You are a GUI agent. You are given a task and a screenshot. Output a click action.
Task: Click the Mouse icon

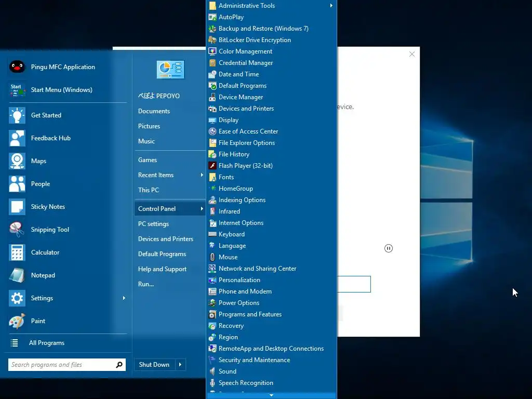coord(212,257)
